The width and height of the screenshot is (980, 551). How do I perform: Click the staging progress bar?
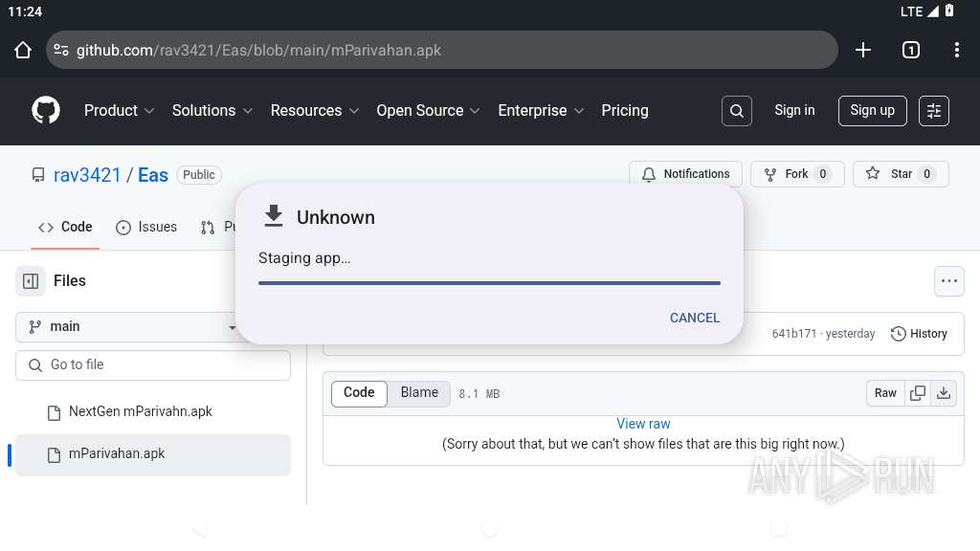click(x=489, y=283)
